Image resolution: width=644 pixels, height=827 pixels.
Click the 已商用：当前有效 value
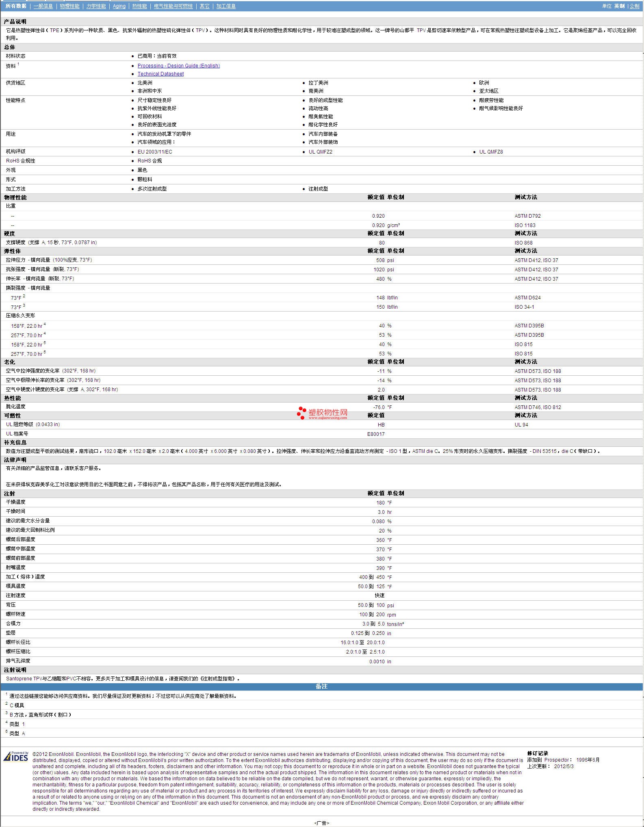click(157, 56)
